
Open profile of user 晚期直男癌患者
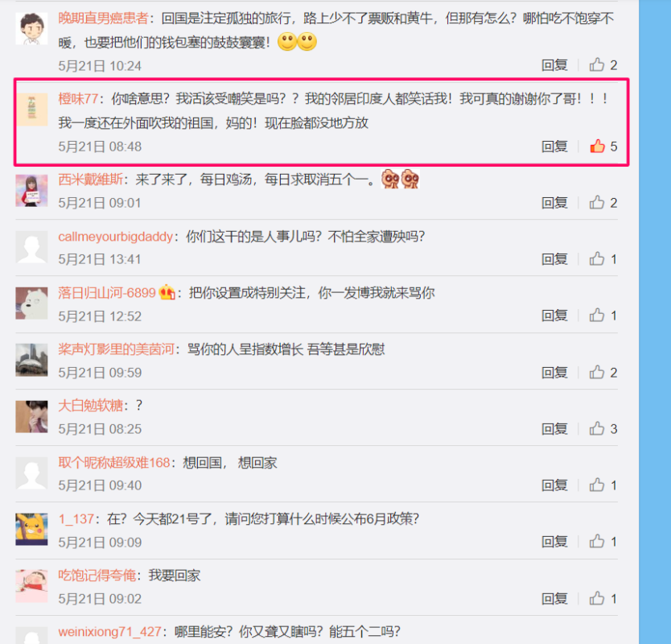(x=103, y=18)
